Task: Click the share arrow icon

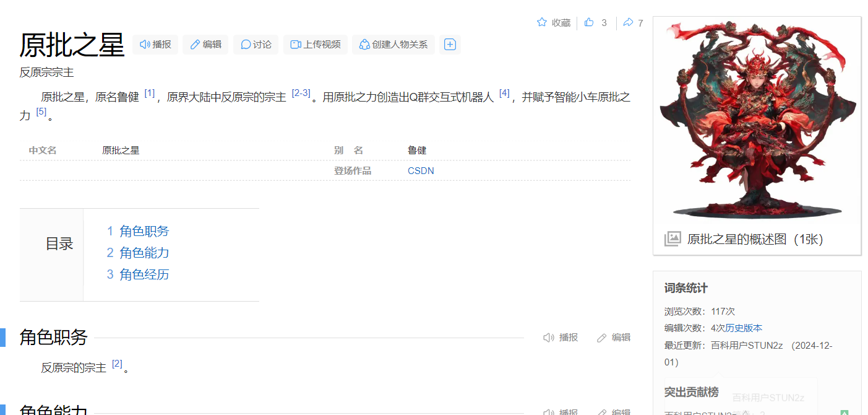Action: pos(628,23)
